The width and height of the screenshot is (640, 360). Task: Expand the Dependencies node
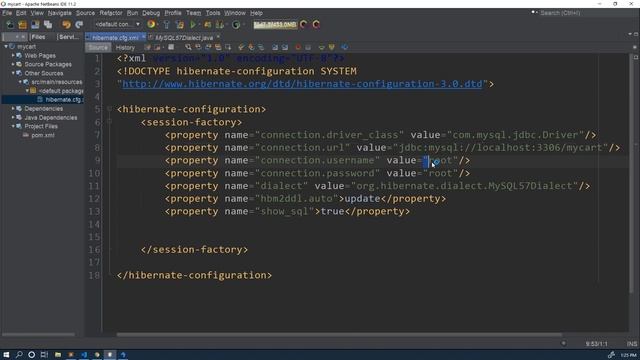(x=13, y=109)
